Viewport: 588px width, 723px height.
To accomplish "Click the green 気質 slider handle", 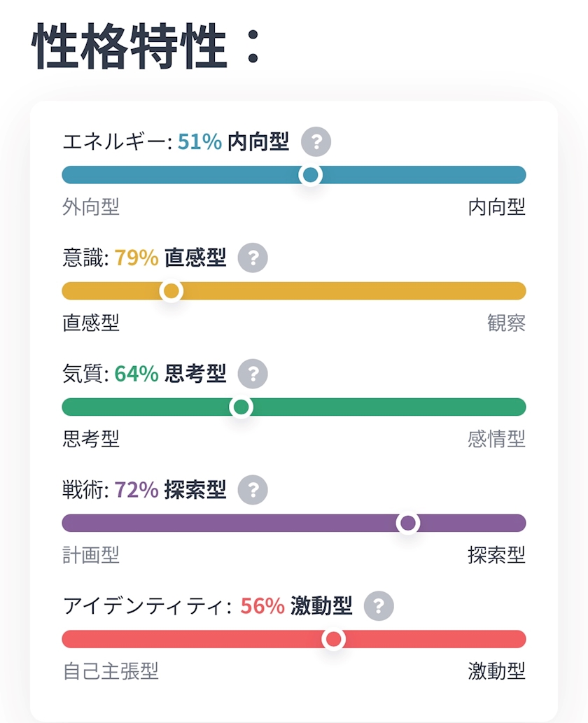I will pos(241,407).
